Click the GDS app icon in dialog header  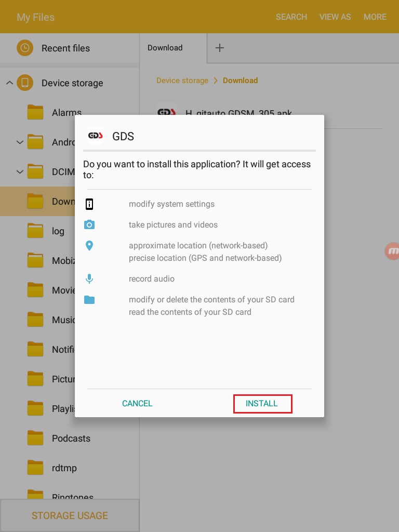pyautogui.click(x=96, y=136)
